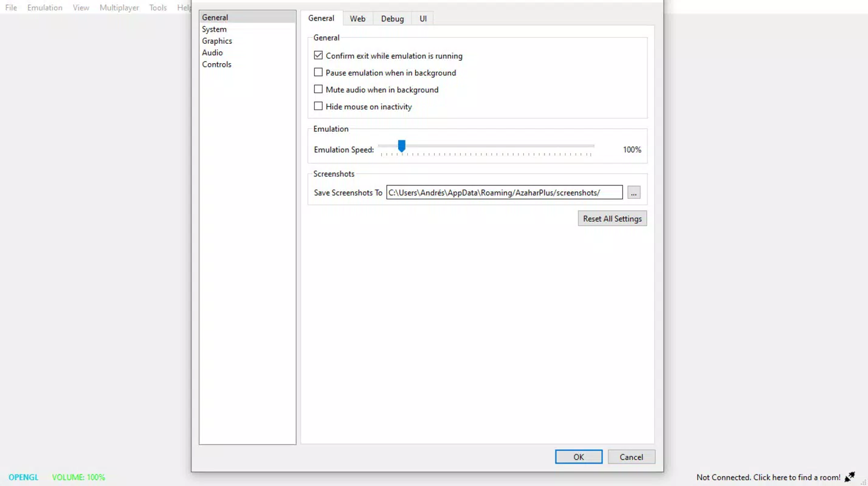Image resolution: width=868 pixels, height=486 pixels.
Task: Click the OPENGL status bar indicator
Action: pos(24,477)
